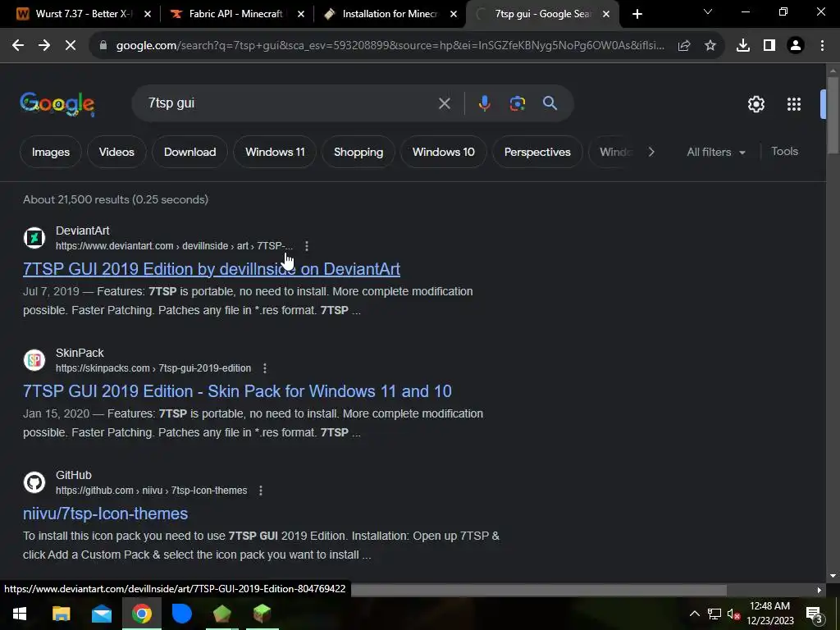This screenshot has height=630, width=840.
Task: Click the GitHub site favicon
Action: pyautogui.click(x=34, y=482)
